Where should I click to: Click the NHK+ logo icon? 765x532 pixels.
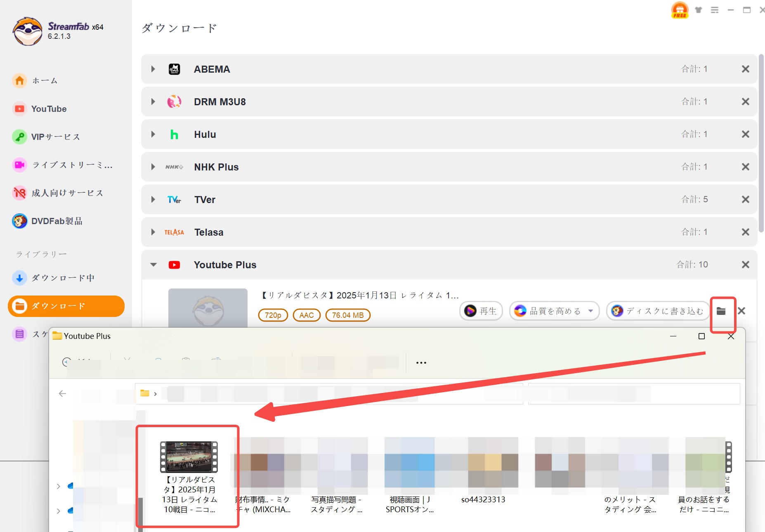tap(174, 167)
